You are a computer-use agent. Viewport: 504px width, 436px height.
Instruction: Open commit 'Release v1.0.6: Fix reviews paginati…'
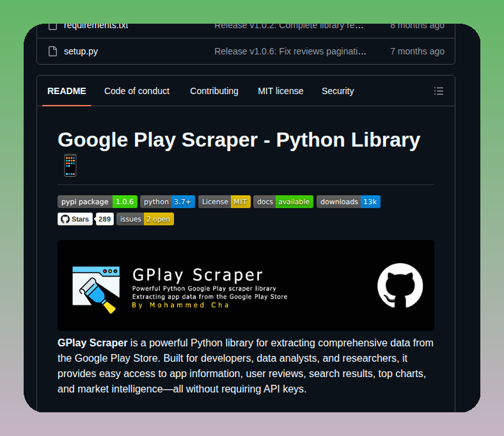click(x=290, y=51)
